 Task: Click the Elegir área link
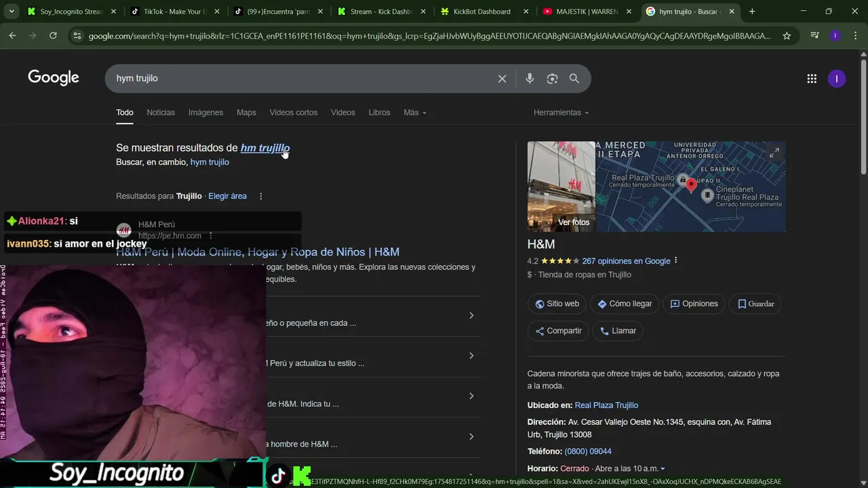[x=227, y=196]
